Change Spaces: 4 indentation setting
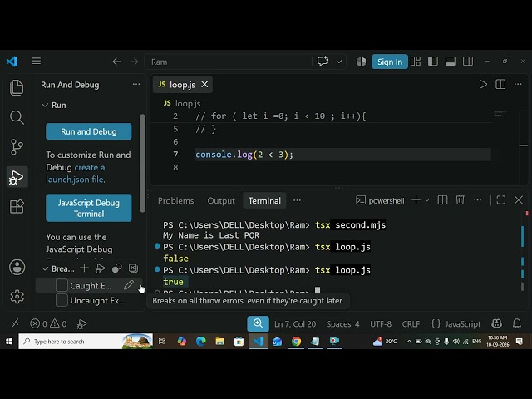532x399 pixels. click(342, 324)
